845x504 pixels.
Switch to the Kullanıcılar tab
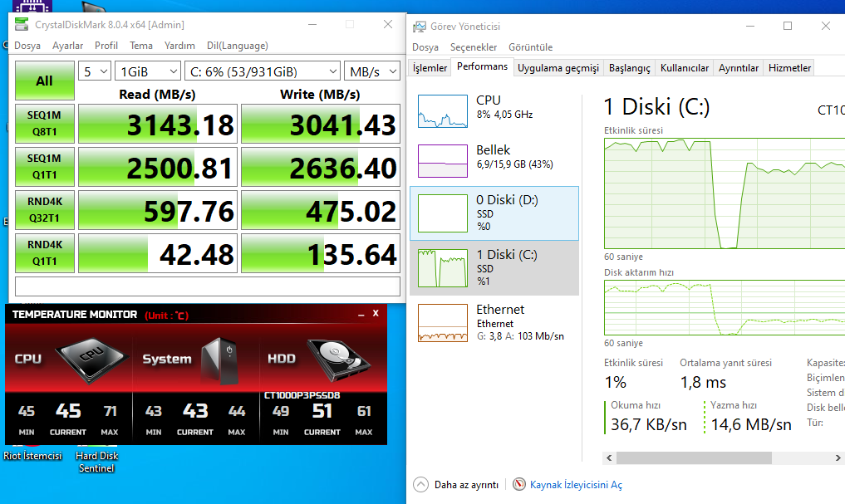tap(685, 68)
